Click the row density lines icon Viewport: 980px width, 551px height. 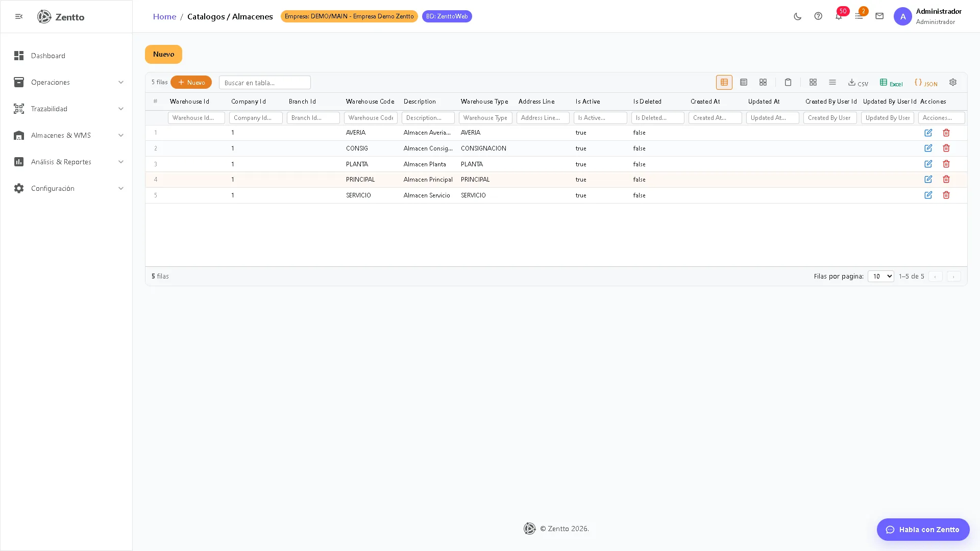click(x=832, y=82)
